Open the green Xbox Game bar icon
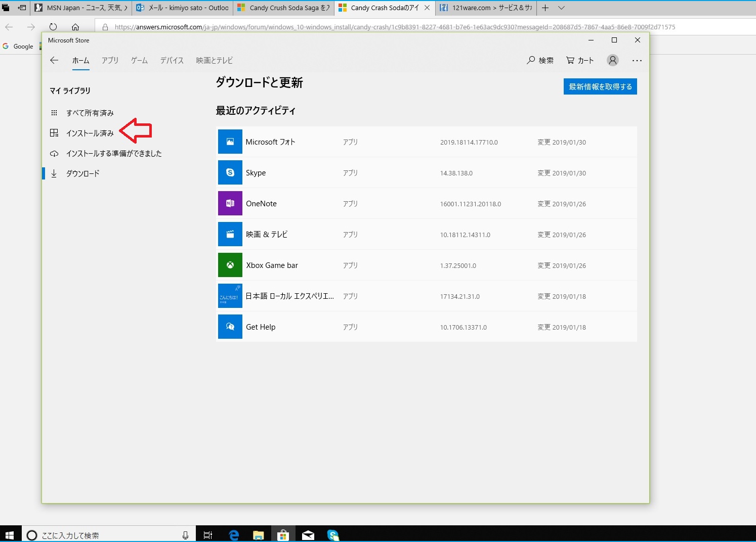 point(230,265)
